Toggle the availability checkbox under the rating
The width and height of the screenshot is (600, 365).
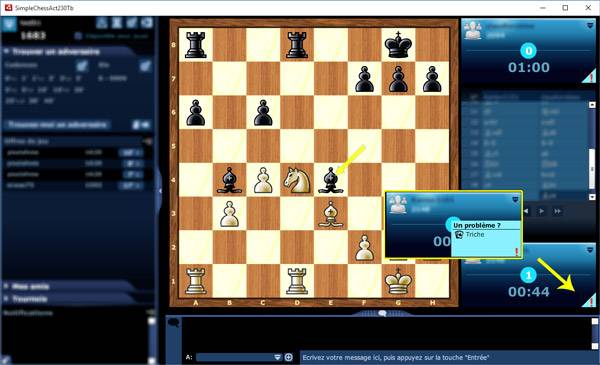click(x=78, y=36)
